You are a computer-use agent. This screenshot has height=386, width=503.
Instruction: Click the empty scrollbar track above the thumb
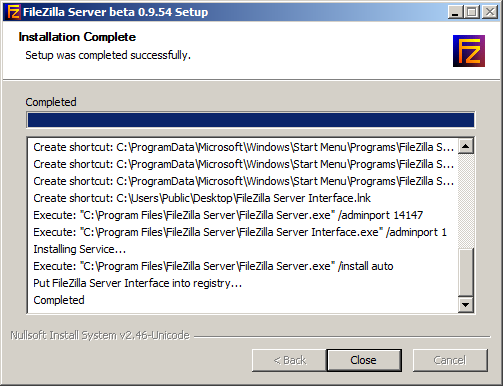tap(466, 201)
